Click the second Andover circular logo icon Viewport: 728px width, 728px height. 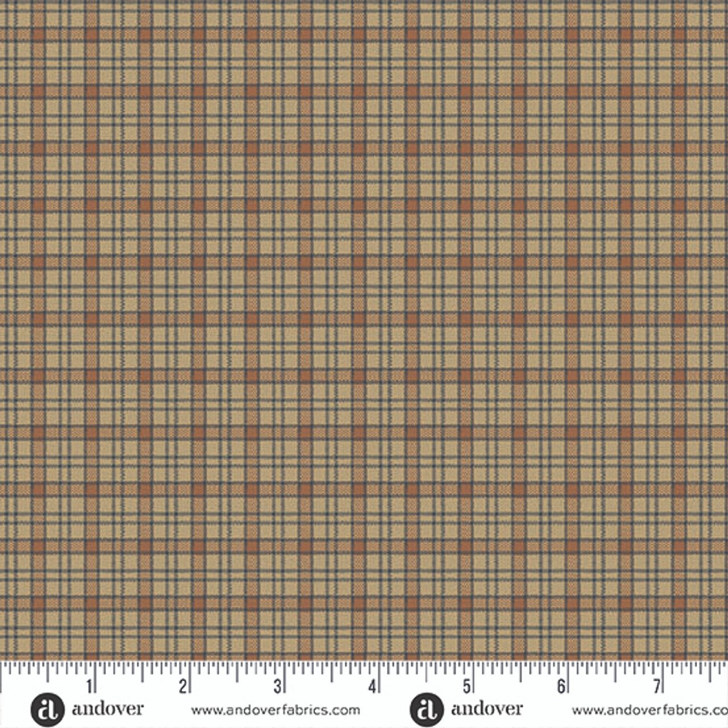(422, 709)
